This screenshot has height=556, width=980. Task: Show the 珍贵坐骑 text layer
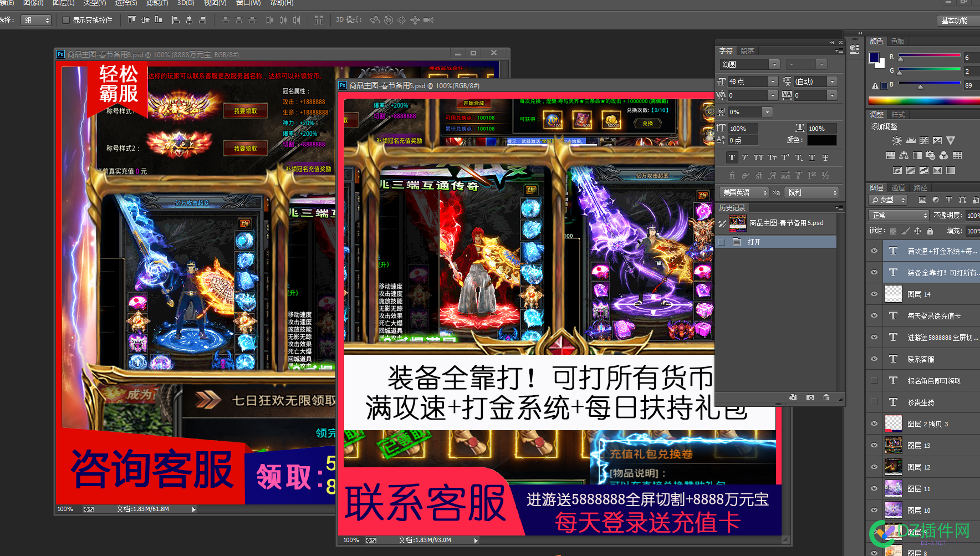tap(874, 402)
